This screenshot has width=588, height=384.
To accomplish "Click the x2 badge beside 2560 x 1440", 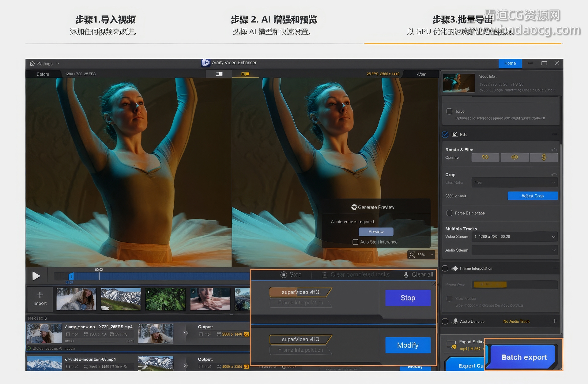I will (x=246, y=334).
